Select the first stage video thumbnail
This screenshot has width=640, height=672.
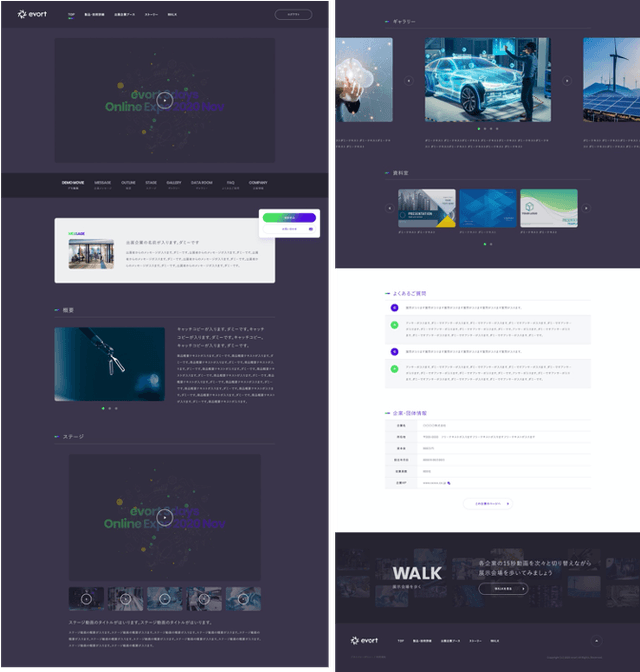pos(86,598)
